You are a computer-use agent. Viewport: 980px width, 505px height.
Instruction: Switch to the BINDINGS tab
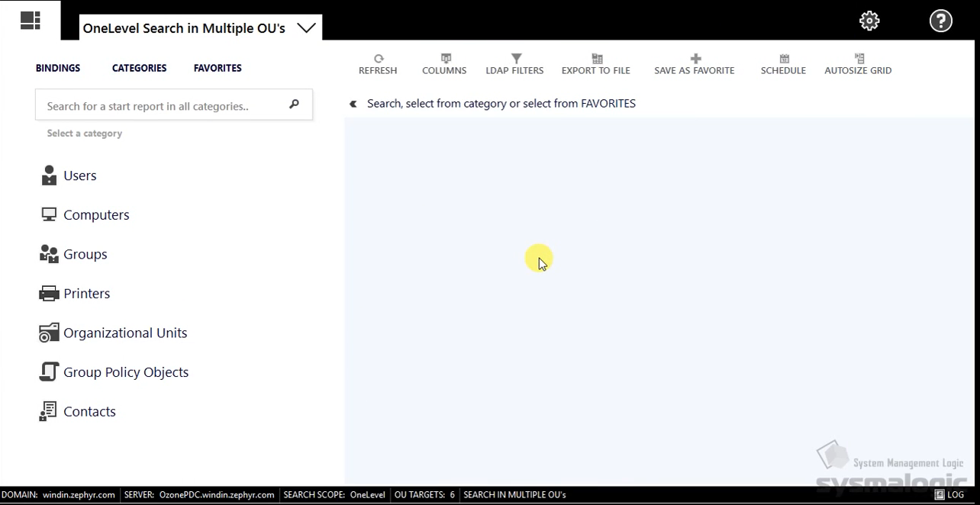(x=58, y=68)
